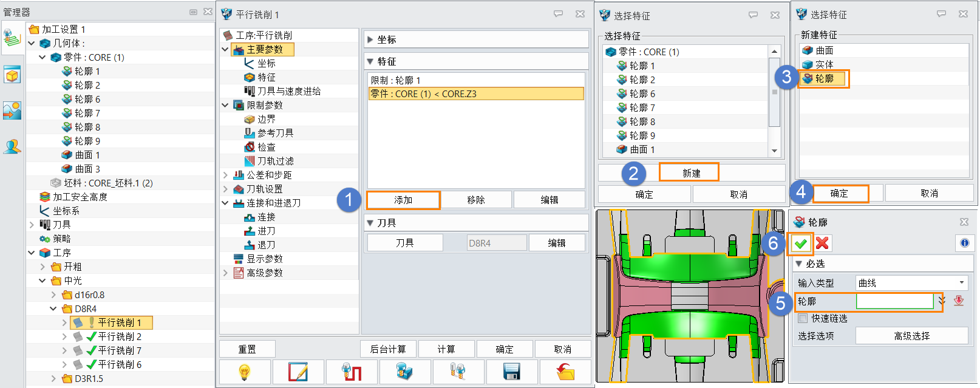Click the green check mark in 轮廓 panel
The image size is (980, 388).
point(801,243)
